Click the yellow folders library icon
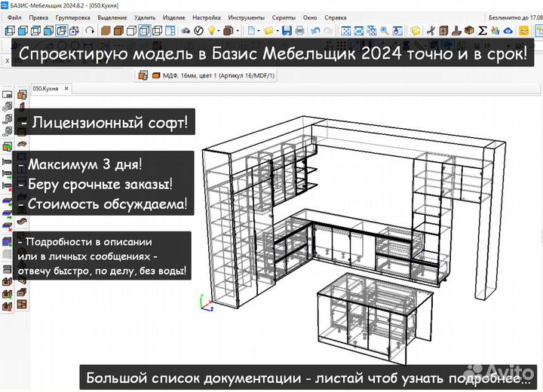The height and width of the screenshot is (392, 543). [416, 31]
